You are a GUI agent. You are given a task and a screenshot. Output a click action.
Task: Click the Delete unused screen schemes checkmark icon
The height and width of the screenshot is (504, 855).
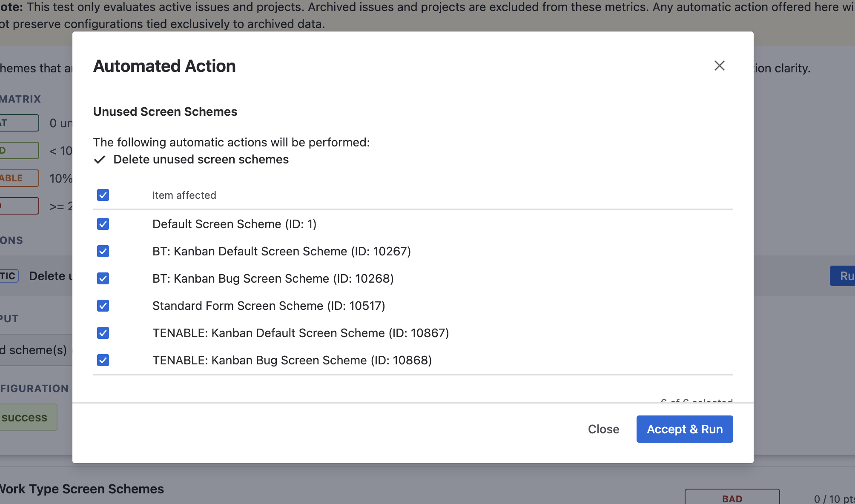pos(100,160)
